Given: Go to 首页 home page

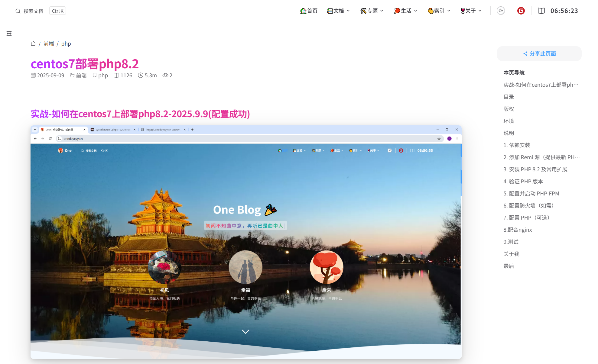Looking at the screenshot, I should [x=309, y=11].
